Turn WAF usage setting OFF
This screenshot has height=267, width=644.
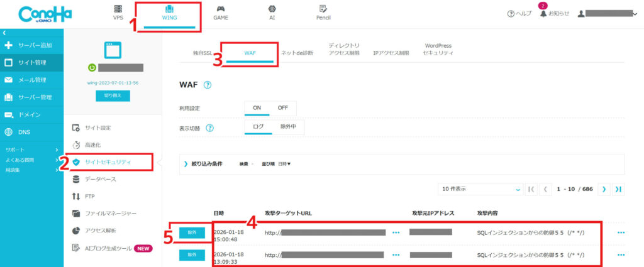pyautogui.click(x=283, y=107)
